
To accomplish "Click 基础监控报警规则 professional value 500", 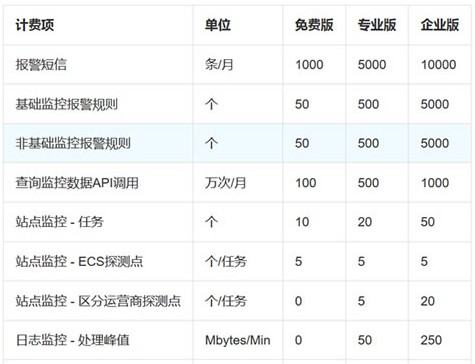I will pos(368,104).
